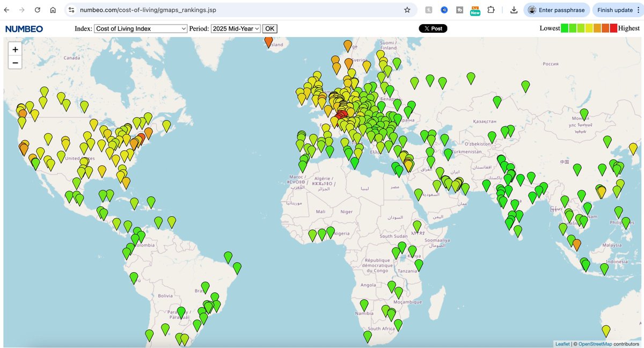Open the Extensions puzzle-piece menu
644x348 pixels.
point(491,10)
